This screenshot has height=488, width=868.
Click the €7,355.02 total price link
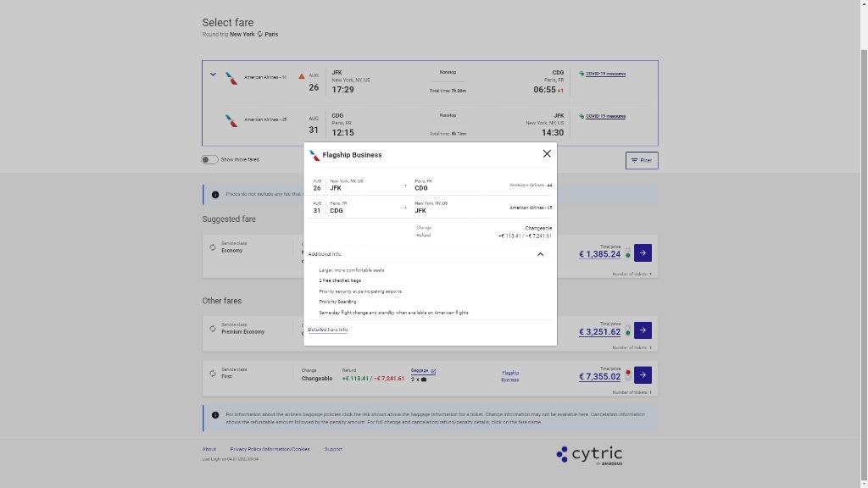tap(599, 376)
